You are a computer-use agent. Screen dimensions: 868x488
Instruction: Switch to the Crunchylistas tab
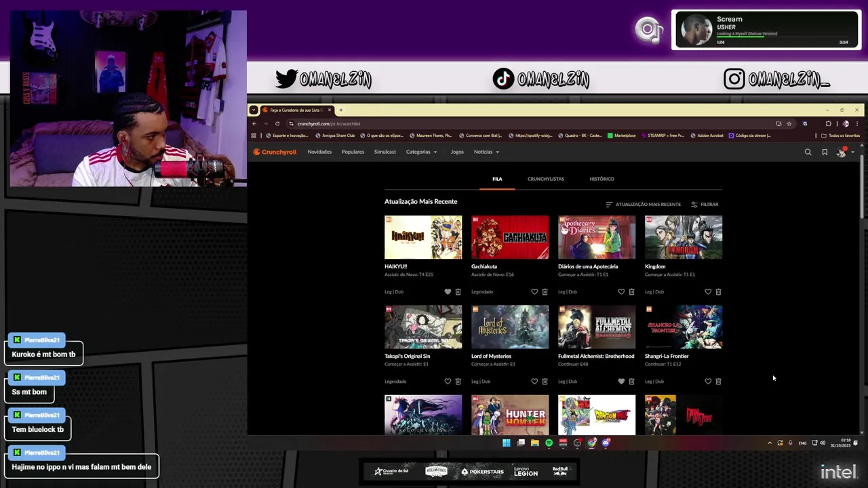pos(546,179)
